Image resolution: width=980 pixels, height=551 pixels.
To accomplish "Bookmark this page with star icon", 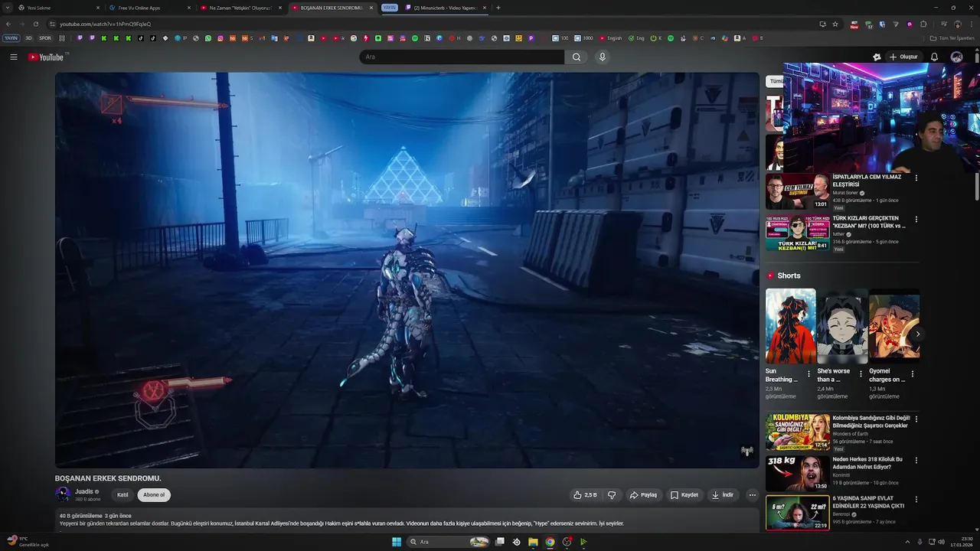I will point(835,24).
